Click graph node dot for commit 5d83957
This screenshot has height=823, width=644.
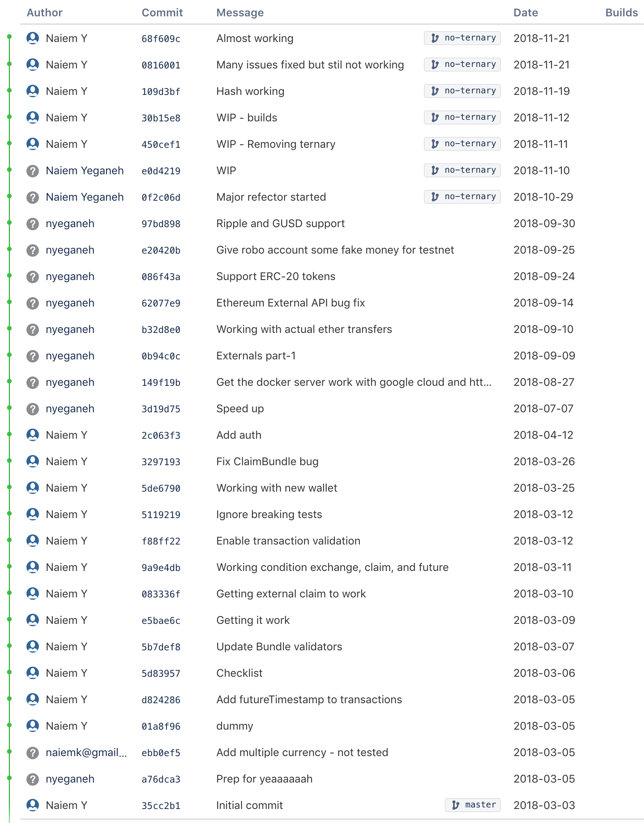pyautogui.click(x=9, y=672)
